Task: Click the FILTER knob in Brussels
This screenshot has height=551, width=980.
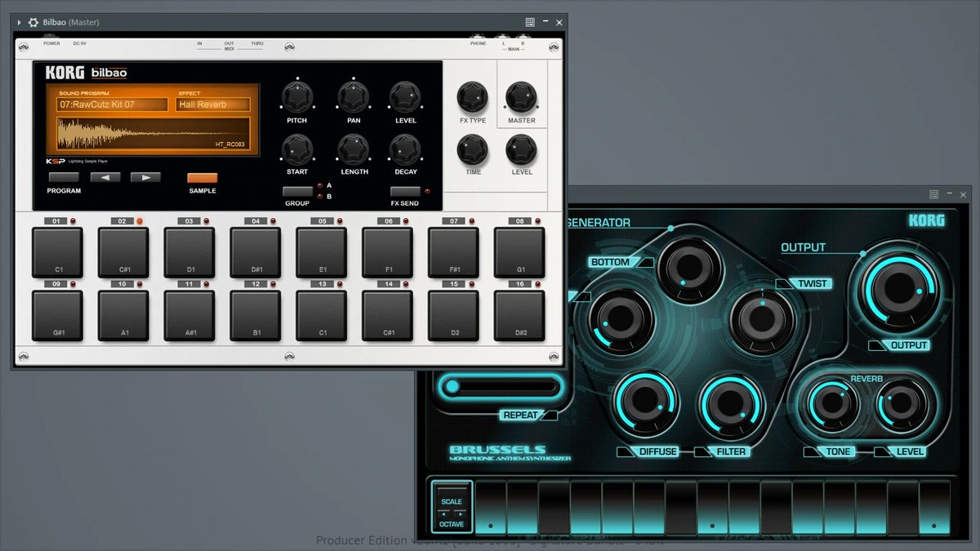Action: tap(731, 404)
